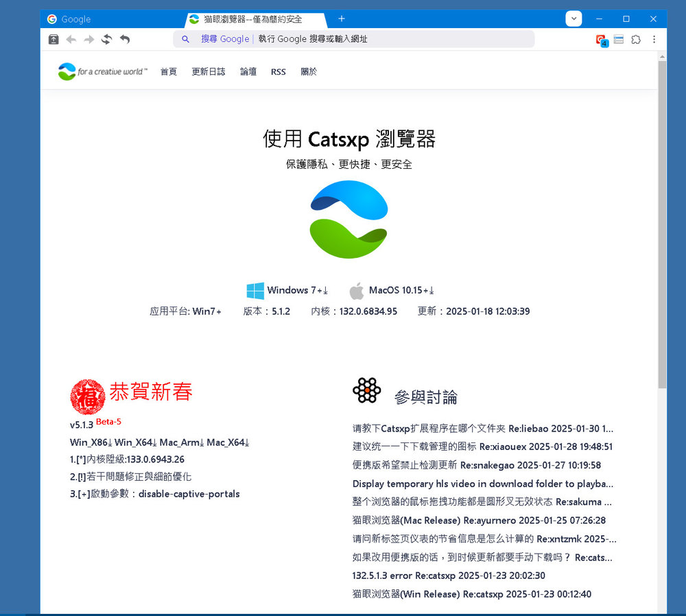
Task: Download Windows 7+ version
Action: (x=298, y=290)
